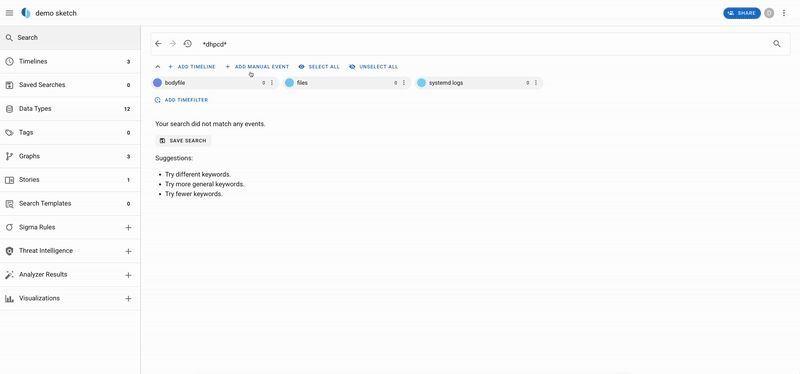
Task: Open the top-right three-dot menu
Action: tap(784, 13)
